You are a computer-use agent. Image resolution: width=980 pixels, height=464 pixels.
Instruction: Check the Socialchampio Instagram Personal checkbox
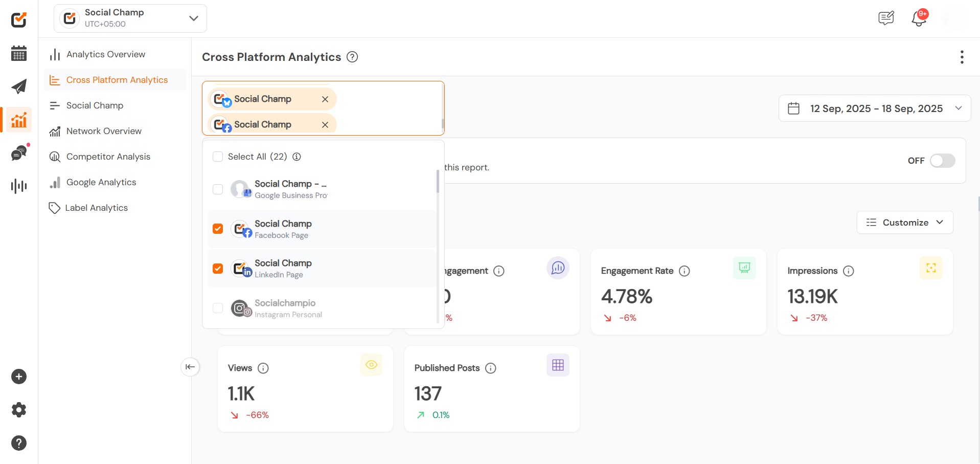218,308
